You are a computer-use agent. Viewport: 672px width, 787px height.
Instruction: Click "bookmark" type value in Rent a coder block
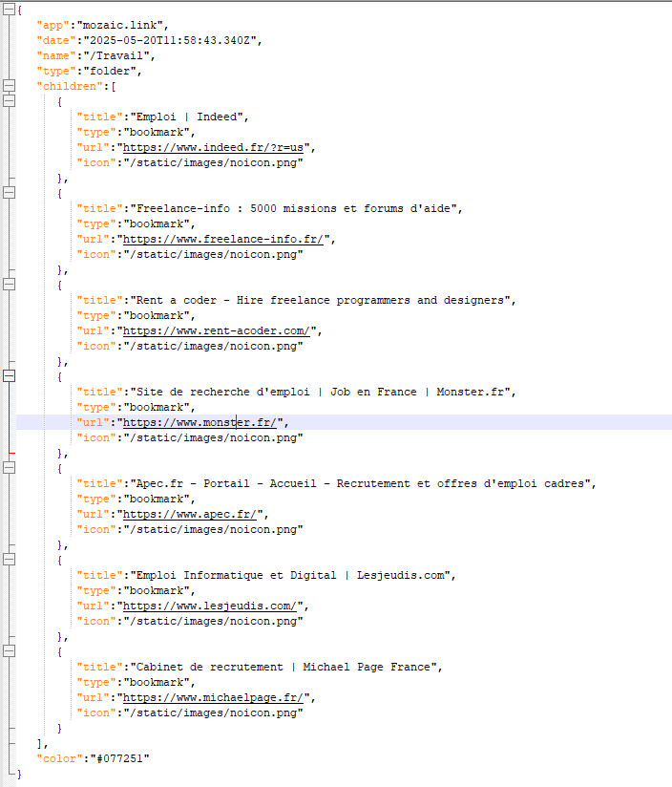pyautogui.click(x=157, y=316)
